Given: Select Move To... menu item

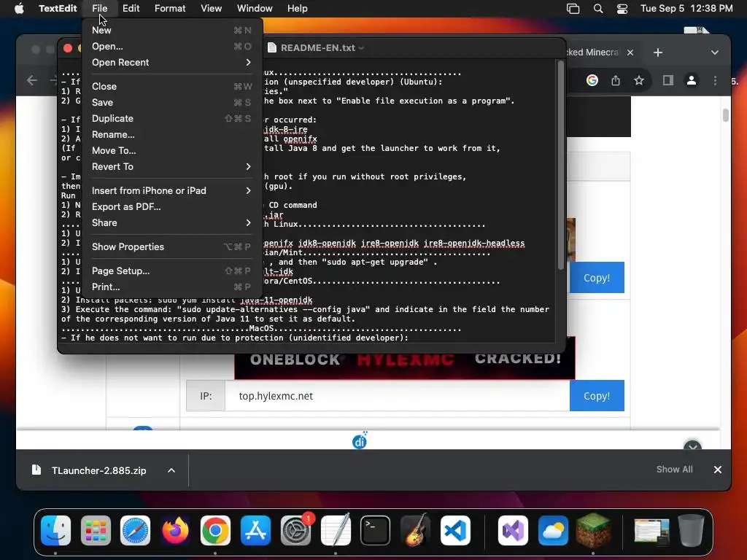Looking at the screenshot, I should coord(171,150).
